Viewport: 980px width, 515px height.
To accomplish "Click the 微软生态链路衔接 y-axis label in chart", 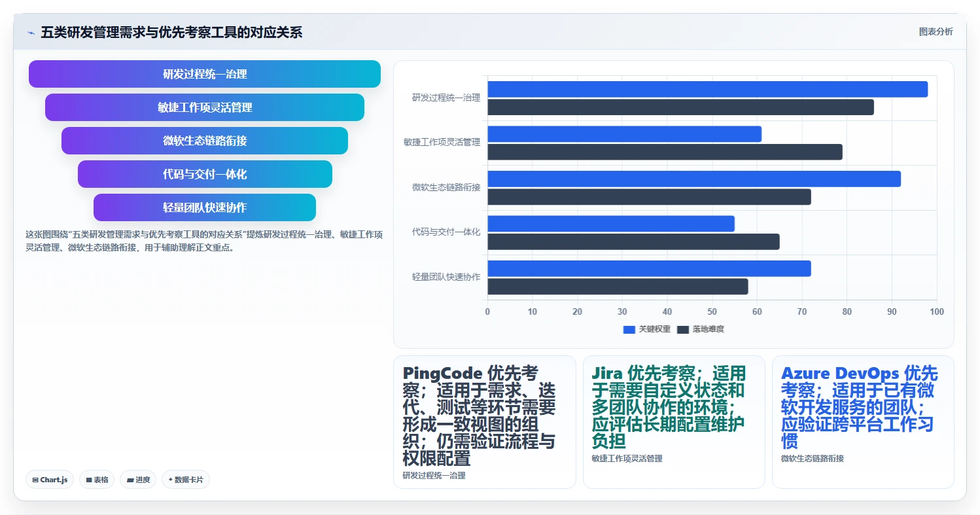I will click(x=446, y=188).
